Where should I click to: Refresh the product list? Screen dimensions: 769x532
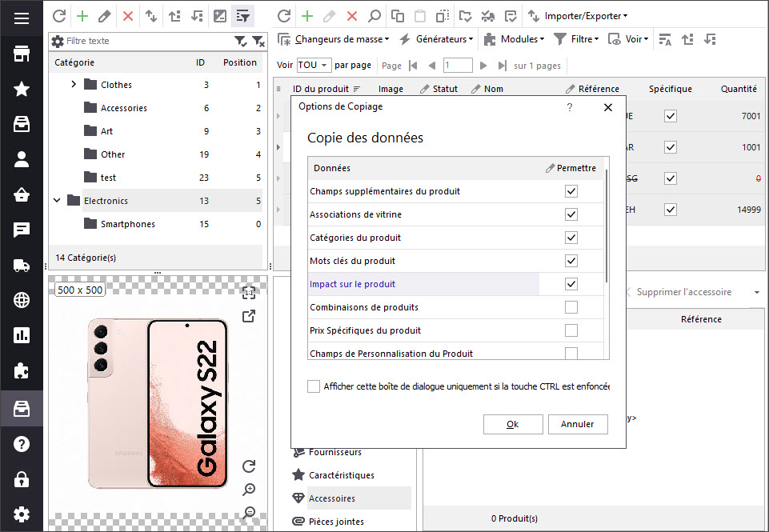283,16
